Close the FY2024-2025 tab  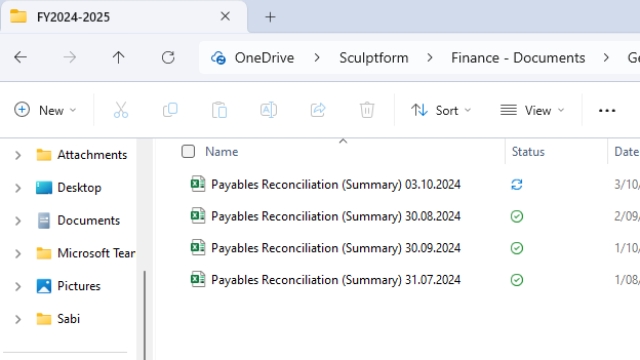pyautogui.click(x=225, y=16)
